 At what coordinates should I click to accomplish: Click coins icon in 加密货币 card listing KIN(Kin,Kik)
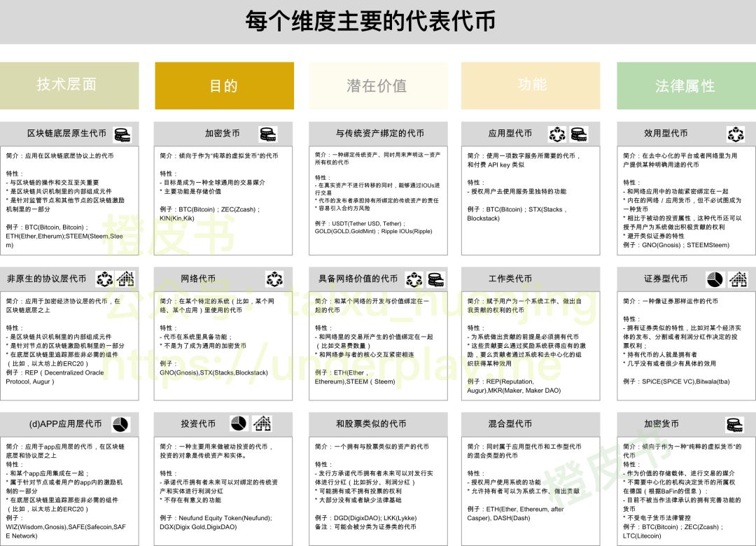pos(268,134)
